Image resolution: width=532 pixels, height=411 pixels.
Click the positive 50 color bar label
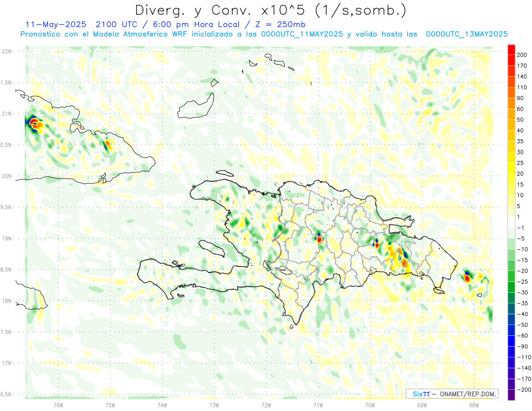point(520,120)
